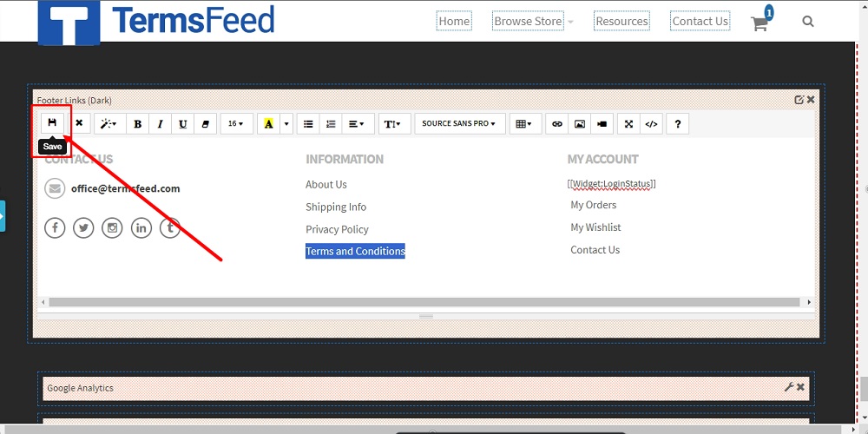Open the magic wand style dropdown

(x=108, y=123)
